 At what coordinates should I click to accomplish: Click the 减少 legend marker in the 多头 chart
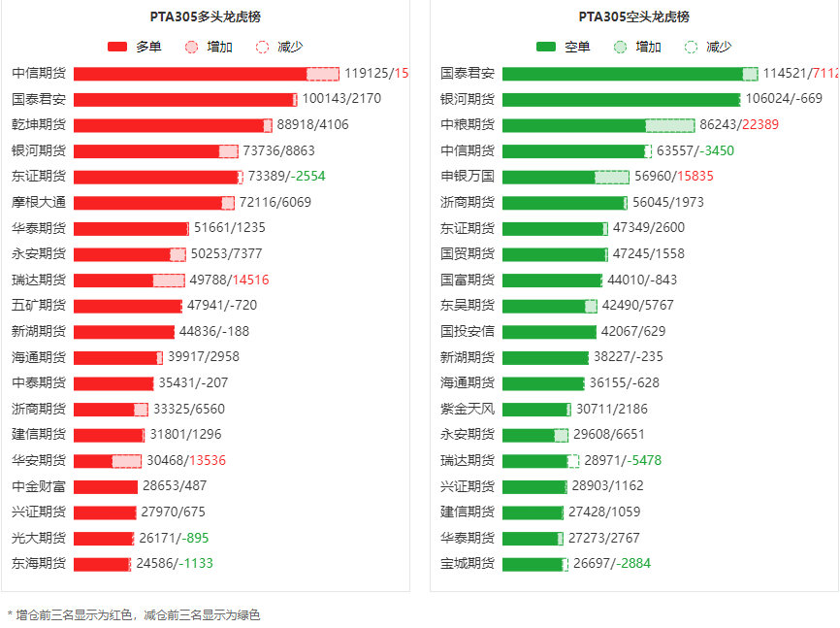262,47
